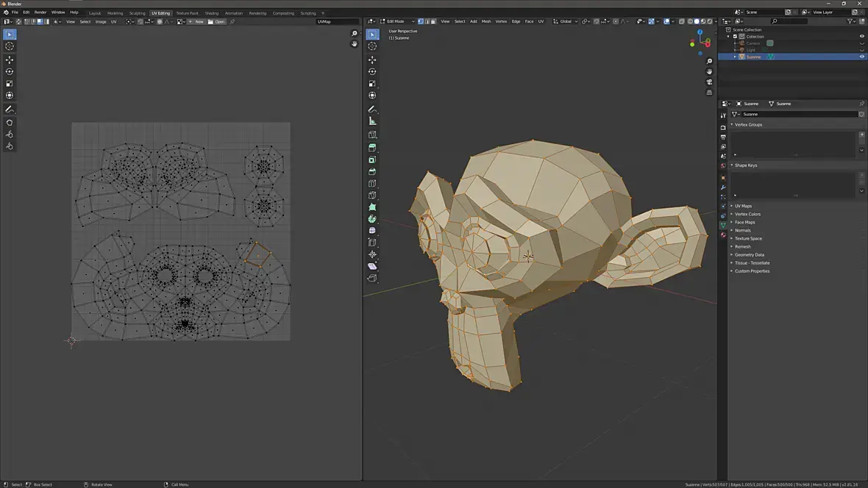Expand the UV Maps panel
This screenshot has width=868, height=488.
pos(743,206)
